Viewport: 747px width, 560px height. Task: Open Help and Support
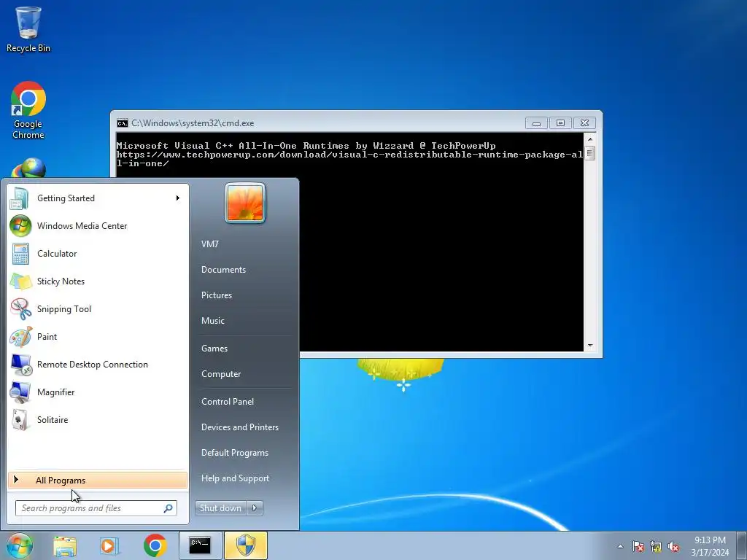click(236, 478)
